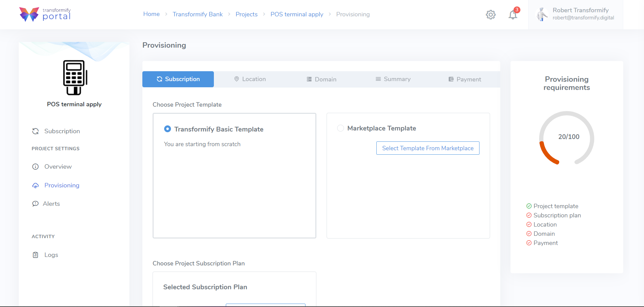Image resolution: width=644 pixels, height=307 pixels.
Task: Click the green check next to Project template
Action: click(529, 206)
